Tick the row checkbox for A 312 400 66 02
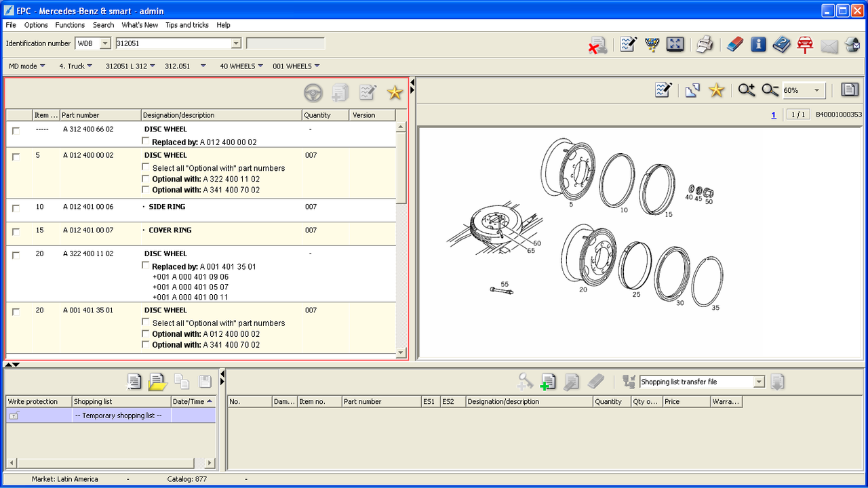Image resolution: width=868 pixels, height=488 pixels. 16,131
